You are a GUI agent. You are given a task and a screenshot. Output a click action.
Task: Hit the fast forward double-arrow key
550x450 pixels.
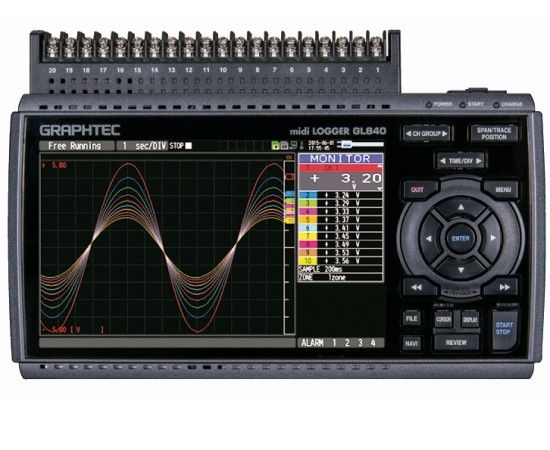[x=504, y=287]
